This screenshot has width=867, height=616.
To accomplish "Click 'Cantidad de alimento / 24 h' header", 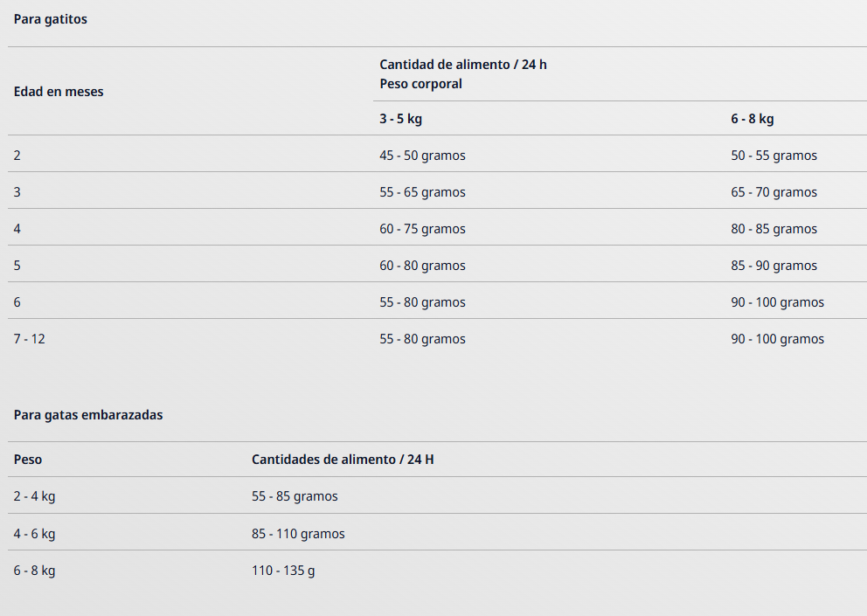I will pyautogui.click(x=463, y=65).
